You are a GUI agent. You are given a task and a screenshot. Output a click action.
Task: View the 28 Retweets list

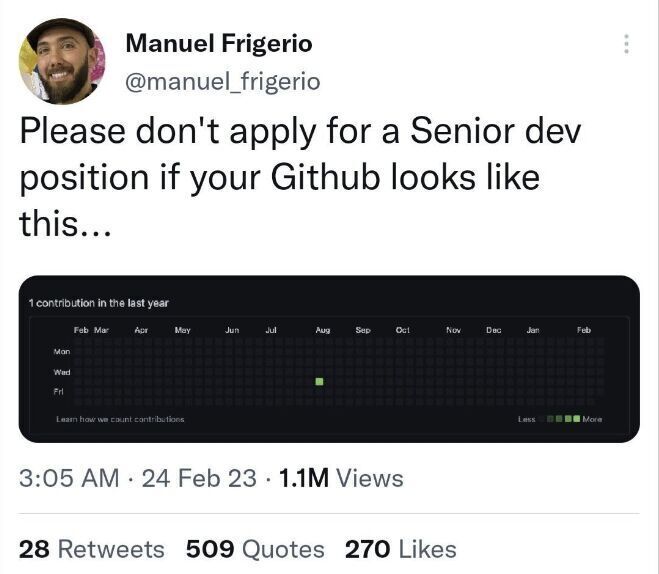tap(92, 549)
